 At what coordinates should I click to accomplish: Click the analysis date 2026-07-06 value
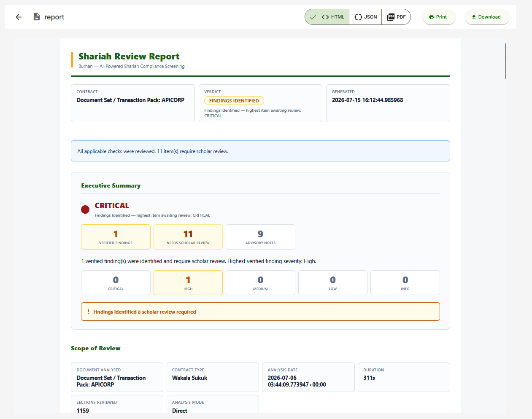coord(297,381)
